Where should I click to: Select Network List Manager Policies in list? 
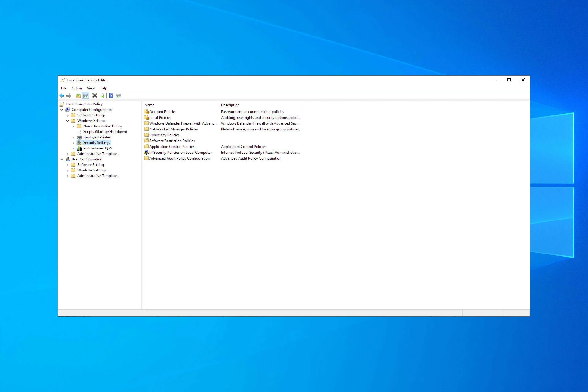[x=174, y=129]
